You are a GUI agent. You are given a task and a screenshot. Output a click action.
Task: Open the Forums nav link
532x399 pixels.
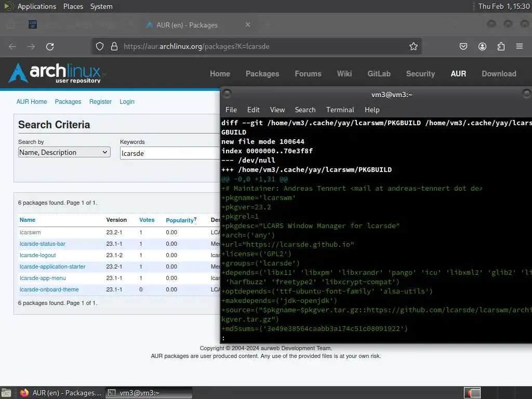(308, 74)
